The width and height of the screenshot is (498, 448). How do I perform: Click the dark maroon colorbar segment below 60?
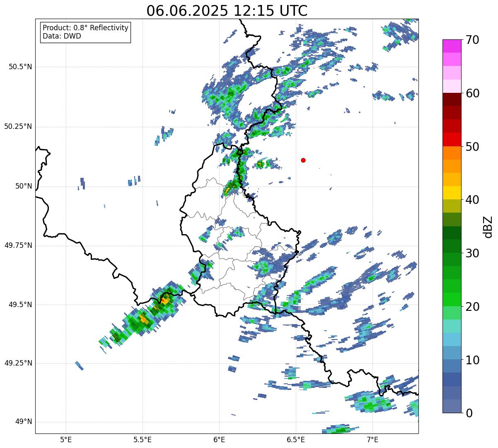(452, 99)
